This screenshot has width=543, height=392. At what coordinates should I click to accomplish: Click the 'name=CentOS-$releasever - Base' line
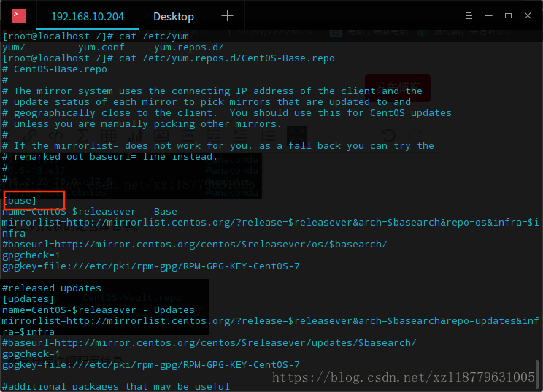(90, 211)
